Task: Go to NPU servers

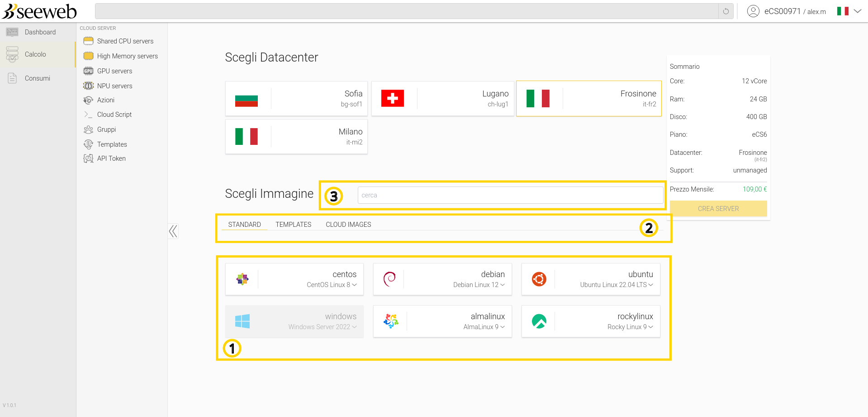Action: click(114, 86)
